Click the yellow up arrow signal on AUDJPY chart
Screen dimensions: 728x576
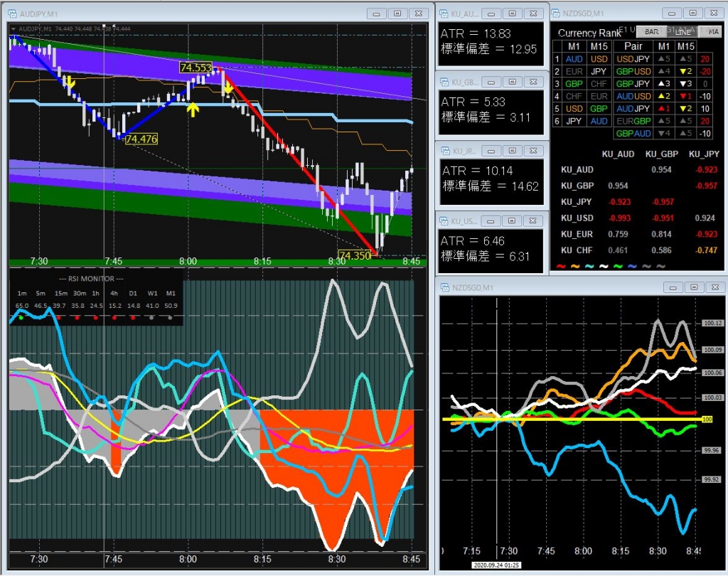(192, 109)
